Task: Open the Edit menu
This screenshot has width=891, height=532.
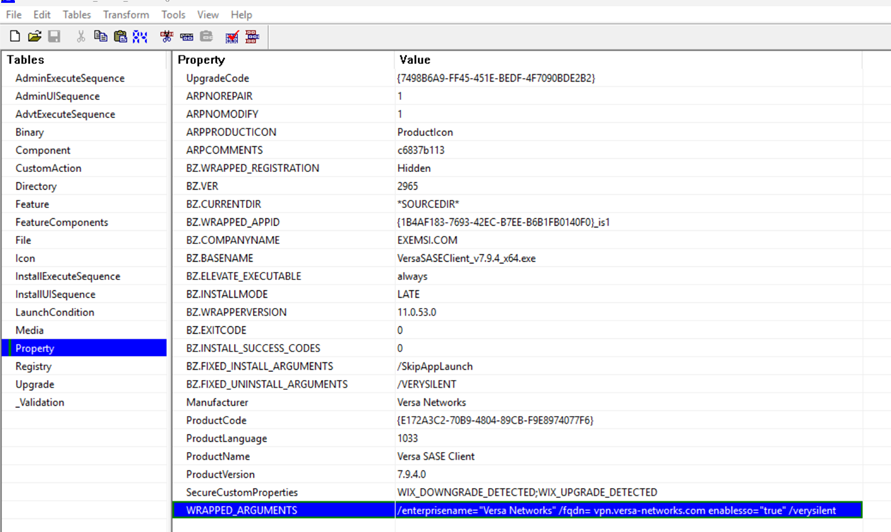Action: 41,15
